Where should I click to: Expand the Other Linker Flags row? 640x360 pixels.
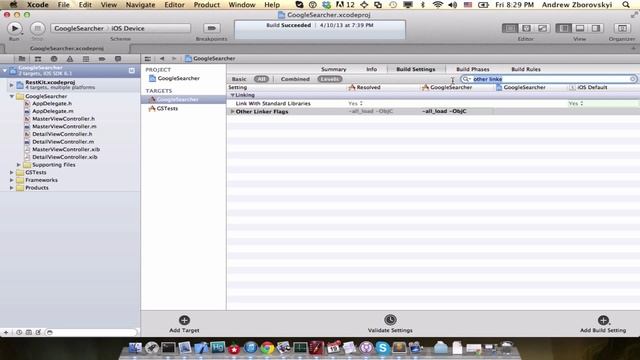(x=233, y=111)
